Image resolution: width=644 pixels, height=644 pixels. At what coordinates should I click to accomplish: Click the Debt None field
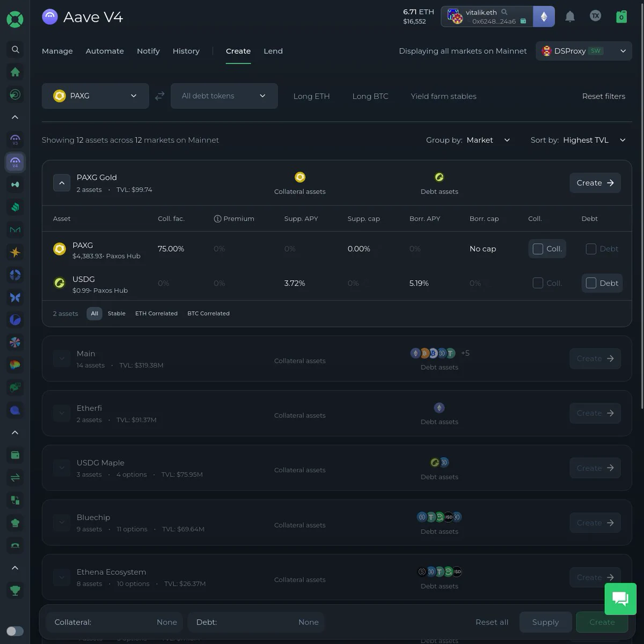[257, 622]
